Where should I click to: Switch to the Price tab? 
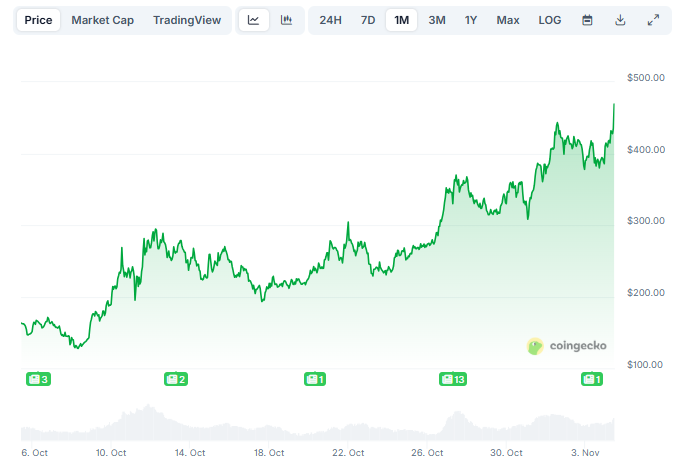pos(38,20)
